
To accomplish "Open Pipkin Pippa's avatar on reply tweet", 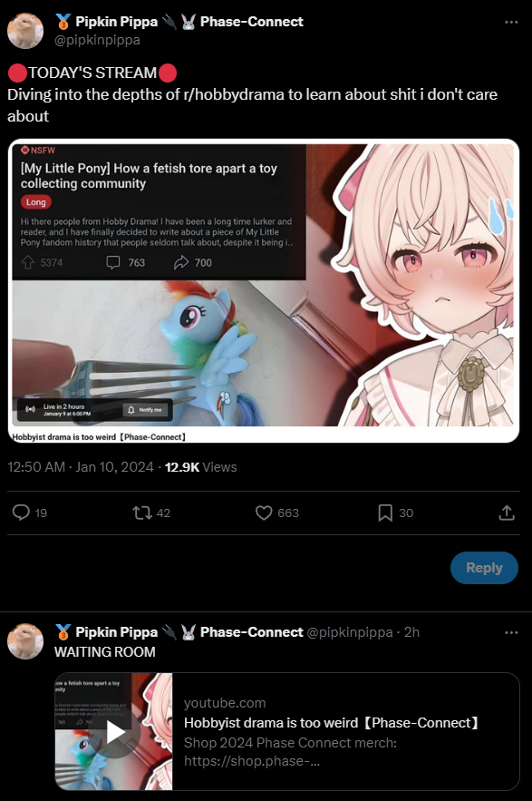I will [25, 641].
